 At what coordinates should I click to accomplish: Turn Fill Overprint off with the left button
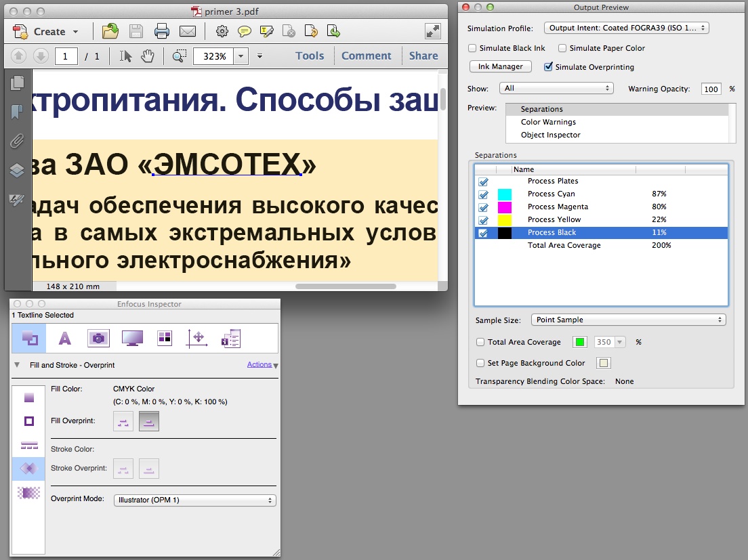(x=123, y=421)
